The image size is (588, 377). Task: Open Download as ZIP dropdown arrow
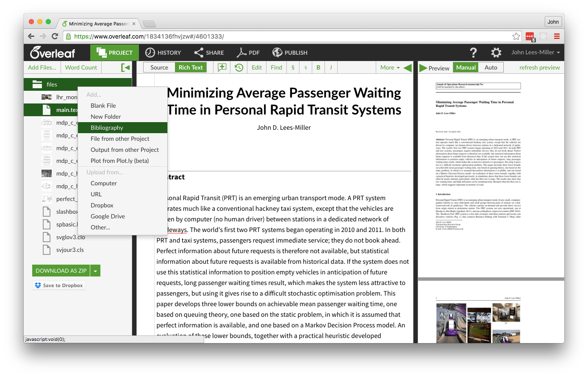click(x=96, y=270)
